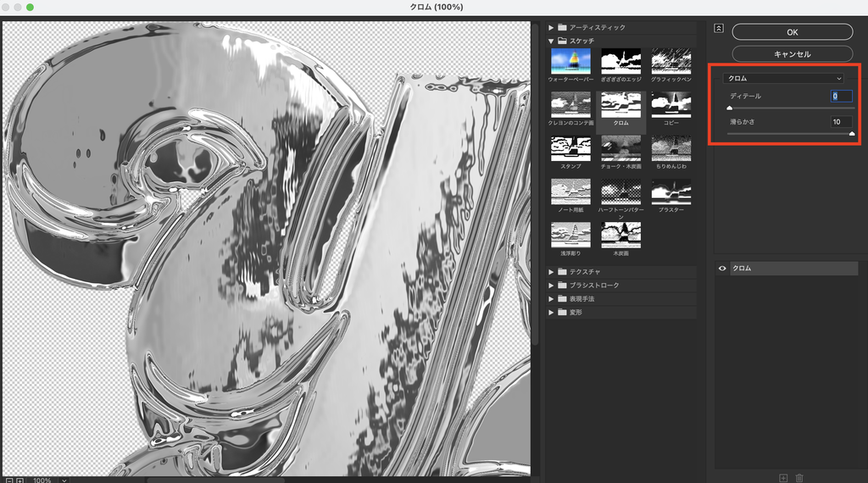The height and width of the screenshot is (483, 868).
Task: Click the ディテール value field
Action: (x=841, y=96)
